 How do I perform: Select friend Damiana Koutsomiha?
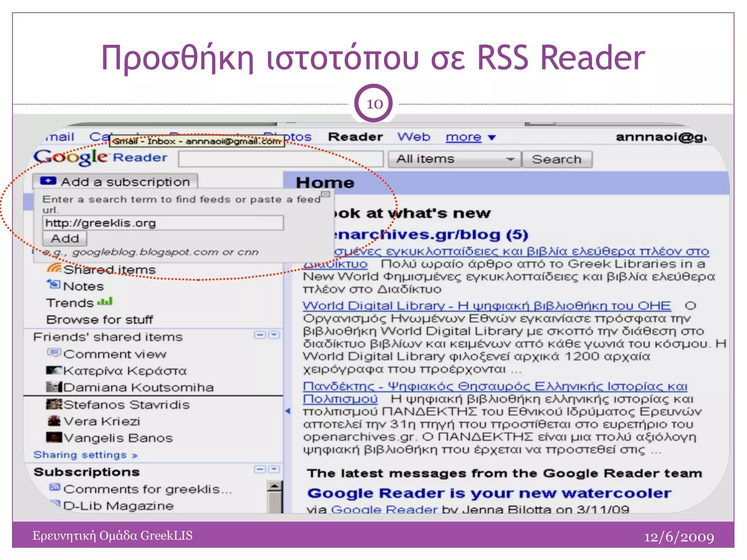[139, 387]
